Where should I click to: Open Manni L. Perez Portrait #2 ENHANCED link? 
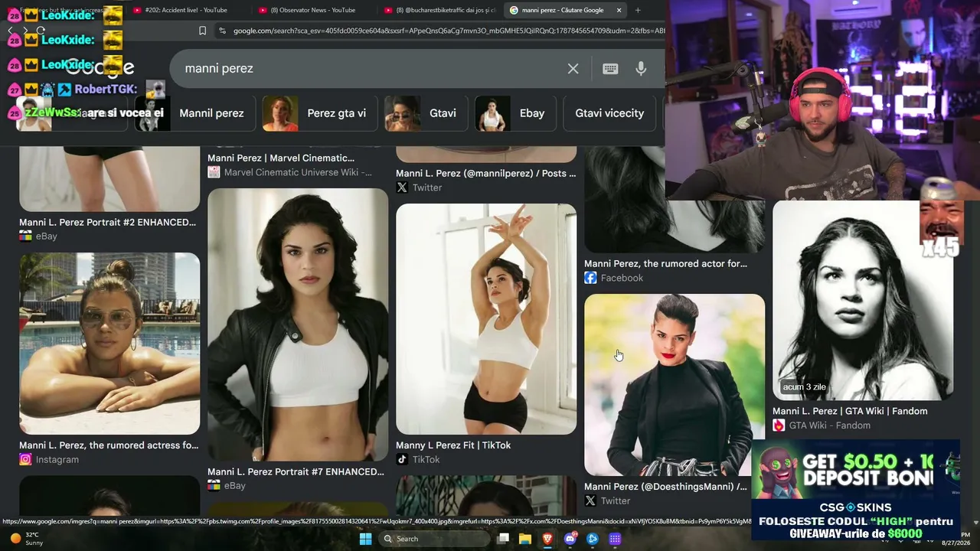(108, 222)
